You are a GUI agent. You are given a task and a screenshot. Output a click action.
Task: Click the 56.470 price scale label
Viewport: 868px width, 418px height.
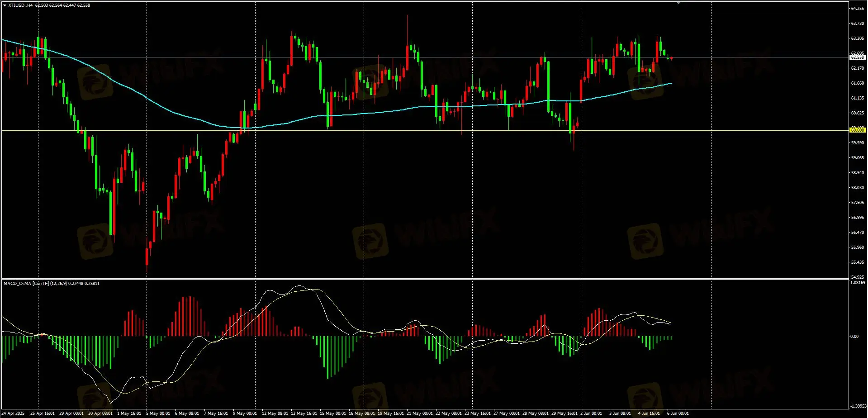coord(858,233)
